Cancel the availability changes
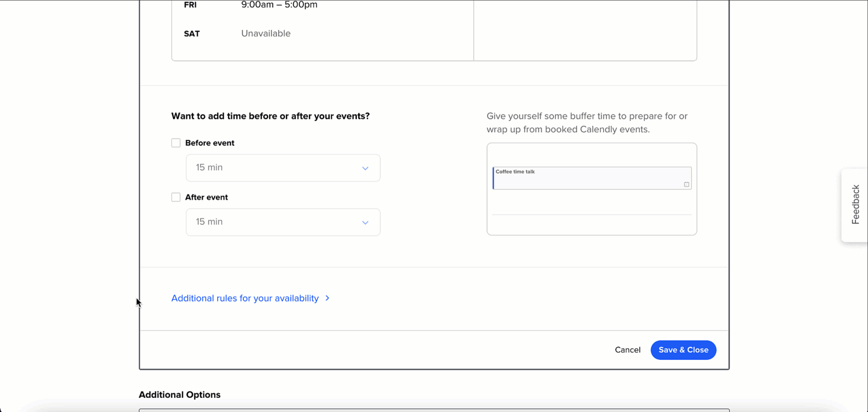Image resolution: width=868 pixels, height=412 pixels. click(627, 350)
